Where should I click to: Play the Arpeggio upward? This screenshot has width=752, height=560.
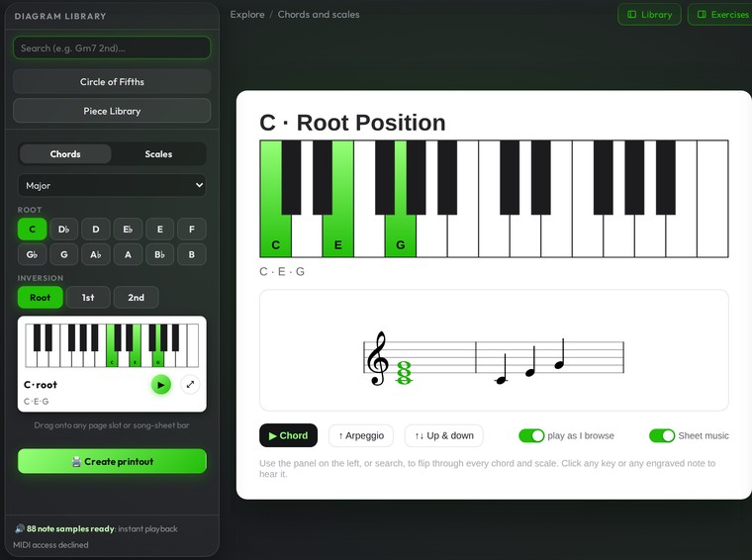click(361, 435)
